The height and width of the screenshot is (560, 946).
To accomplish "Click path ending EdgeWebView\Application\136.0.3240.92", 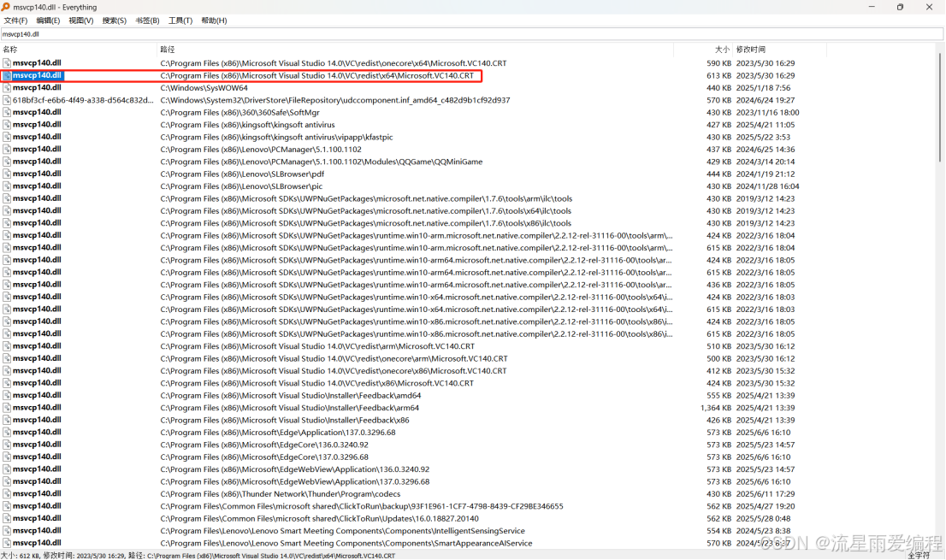I will (295, 469).
